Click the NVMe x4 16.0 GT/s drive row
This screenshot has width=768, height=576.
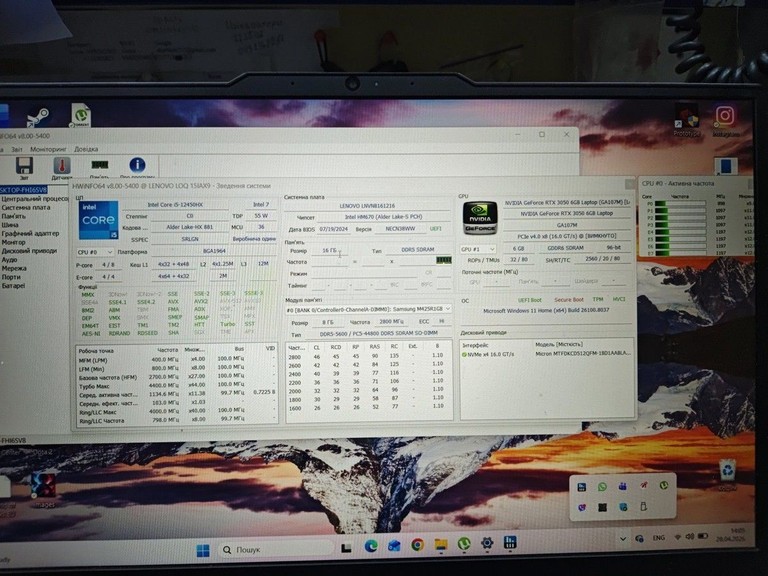coord(546,354)
